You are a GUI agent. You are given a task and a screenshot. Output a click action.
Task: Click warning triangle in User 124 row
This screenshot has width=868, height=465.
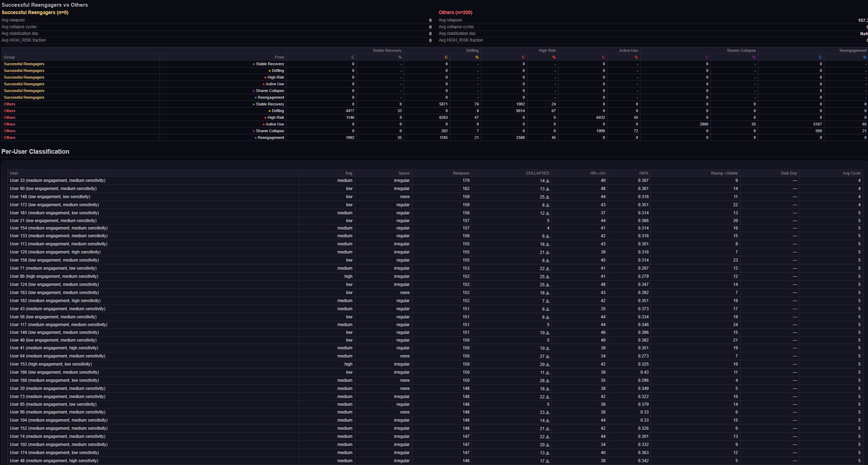pos(547,285)
